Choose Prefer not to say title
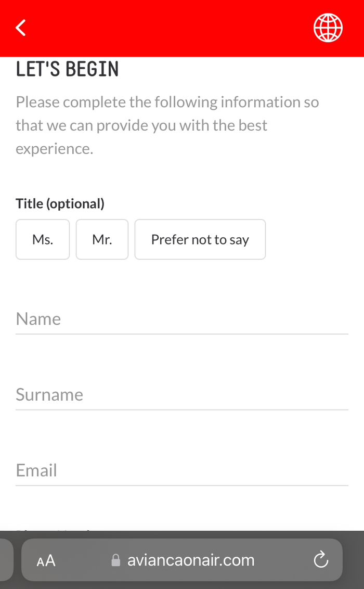The image size is (364, 589). click(200, 239)
